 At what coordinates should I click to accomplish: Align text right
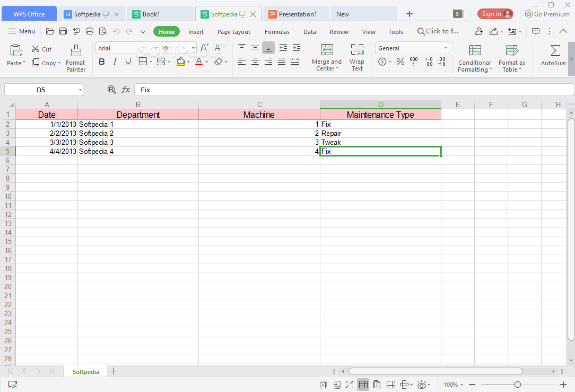pos(268,61)
